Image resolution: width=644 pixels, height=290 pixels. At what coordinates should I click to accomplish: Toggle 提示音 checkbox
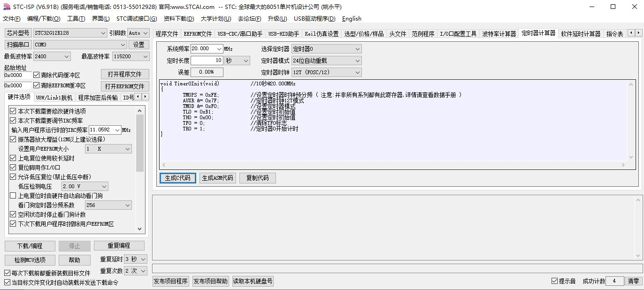(x=554, y=281)
